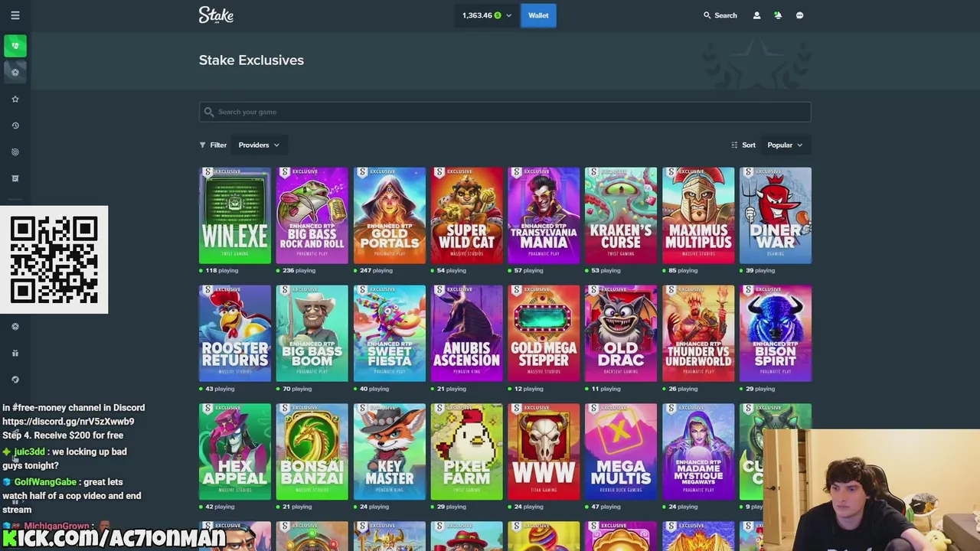Click the rocket icon in the sidebar
Image resolution: width=980 pixels, height=551 pixels.
tap(15, 379)
